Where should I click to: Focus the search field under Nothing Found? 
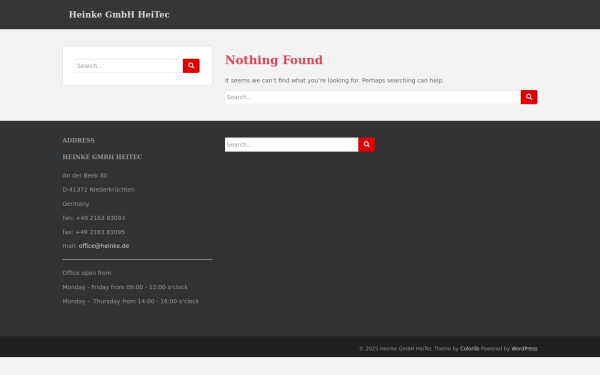[373, 97]
